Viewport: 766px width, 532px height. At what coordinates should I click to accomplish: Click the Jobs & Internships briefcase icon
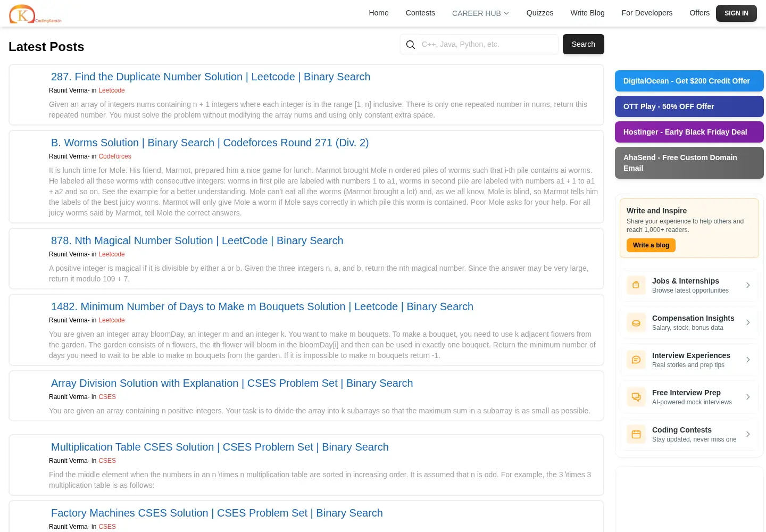point(636,285)
